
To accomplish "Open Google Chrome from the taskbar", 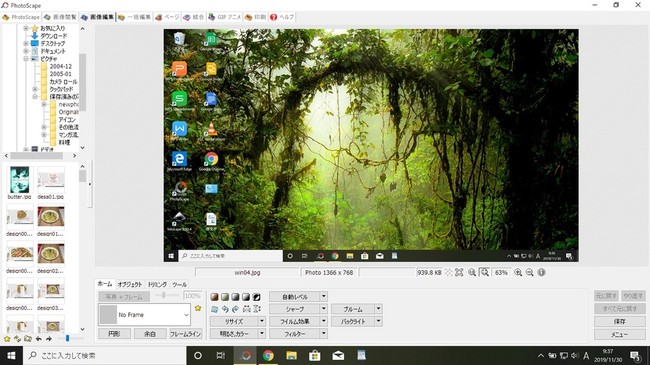I will coord(268,355).
